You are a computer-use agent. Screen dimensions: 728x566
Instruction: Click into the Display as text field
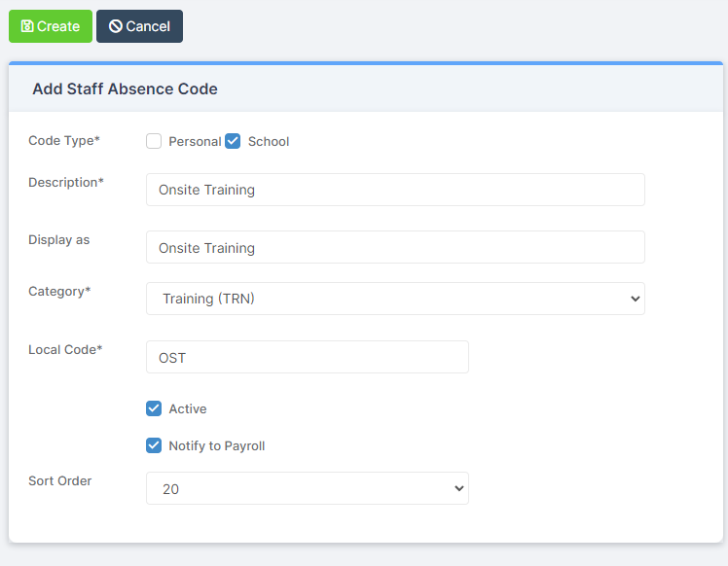pyautogui.click(x=395, y=247)
